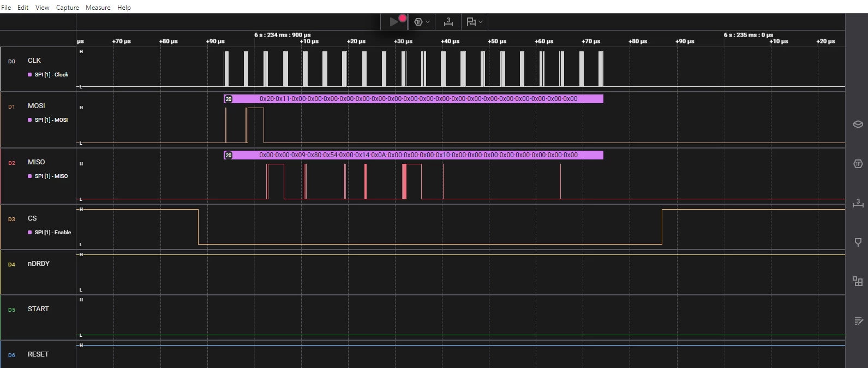Open the Edit menu

tap(23, 8)
